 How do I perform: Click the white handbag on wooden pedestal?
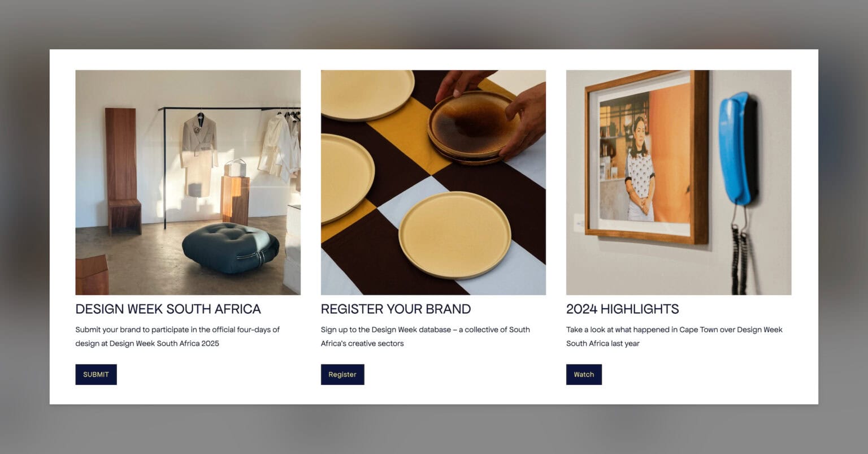point(236,168)
